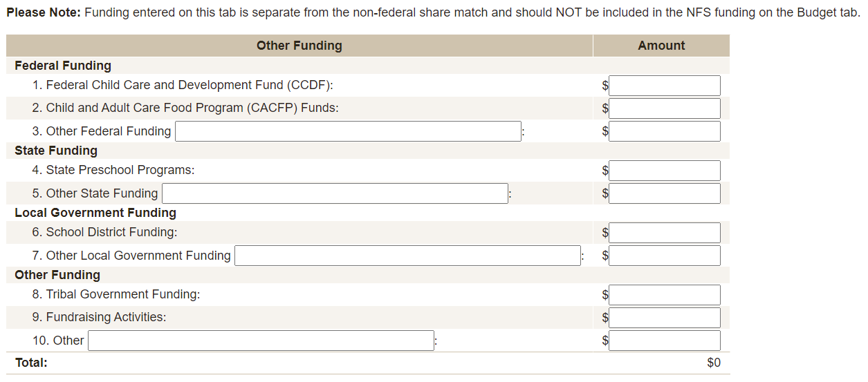
Task: Select the Fundraising Activities amount field
Action: [x=664, y=318]
